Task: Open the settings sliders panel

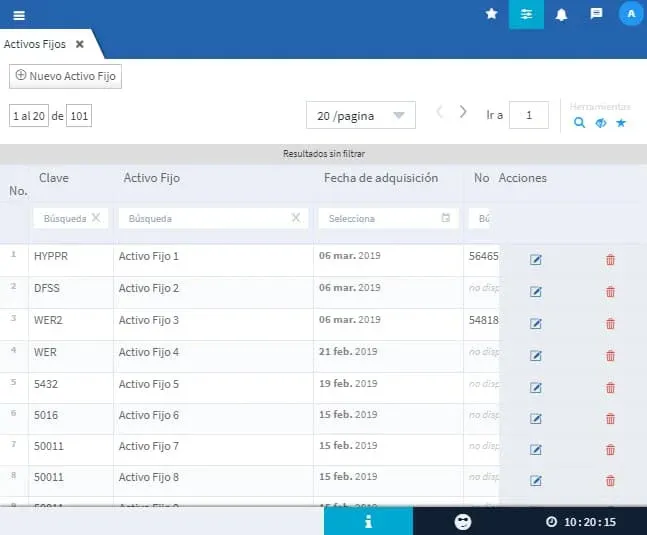Action: [526, 14]
